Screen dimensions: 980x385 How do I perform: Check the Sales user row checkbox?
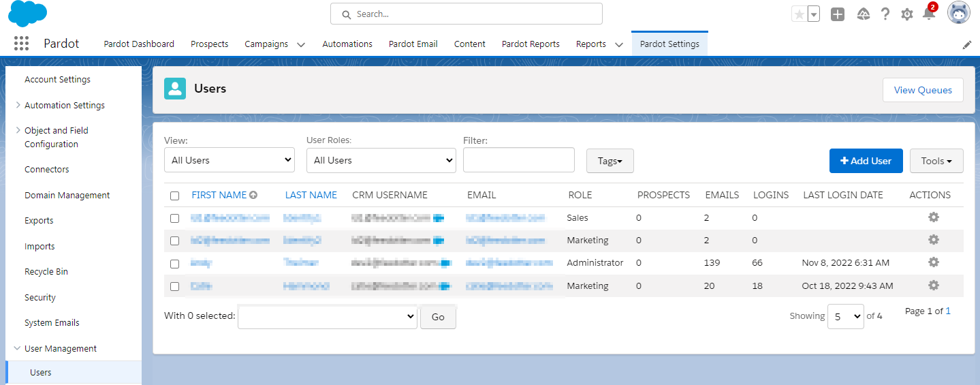[174, 218]
